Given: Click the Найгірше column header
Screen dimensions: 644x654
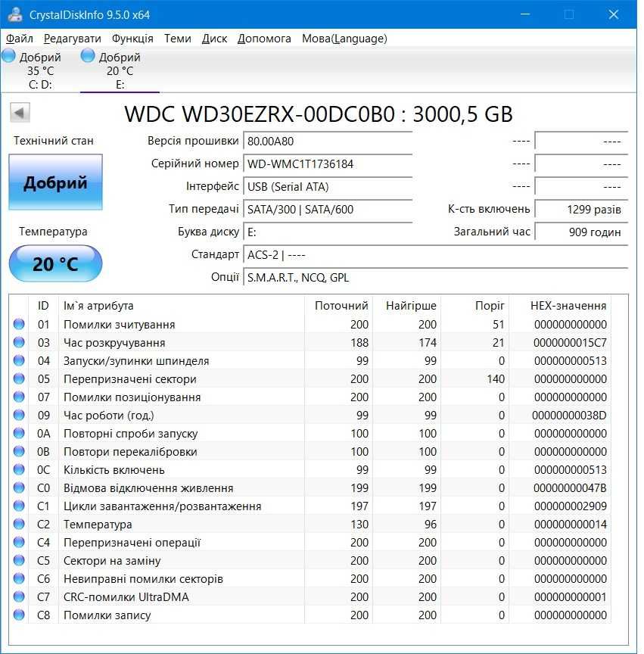Looking at the screenshot, I should (411, 306).
